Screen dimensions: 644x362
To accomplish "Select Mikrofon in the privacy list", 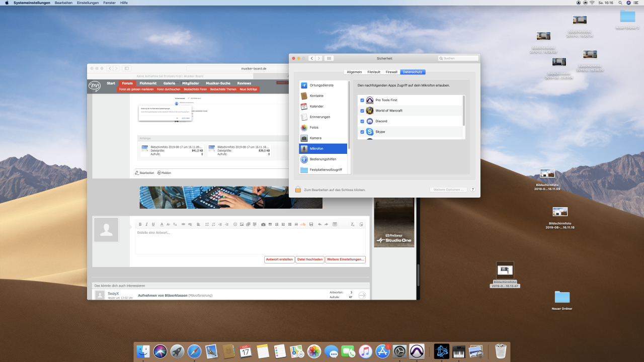I will pyautogui.click(x=323, y=148).
